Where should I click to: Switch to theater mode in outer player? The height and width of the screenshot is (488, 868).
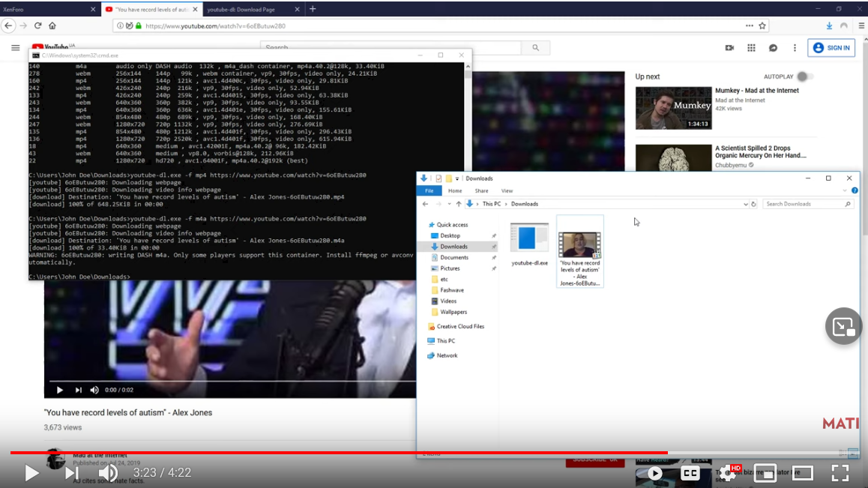802,473
